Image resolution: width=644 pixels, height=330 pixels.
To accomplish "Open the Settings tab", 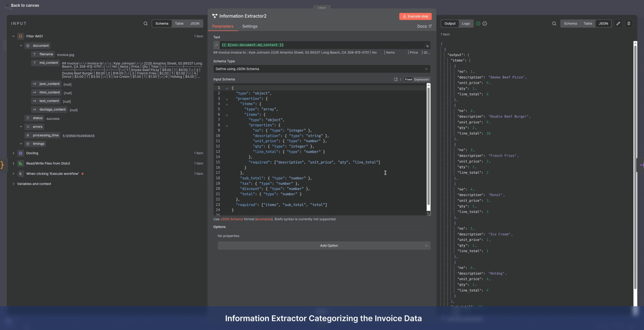I will (x=250, y=26).
